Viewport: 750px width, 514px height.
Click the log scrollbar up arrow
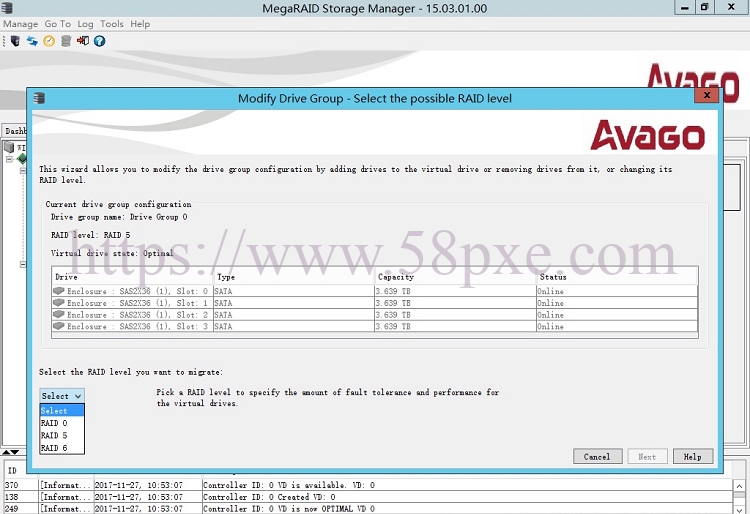[739, 486]
